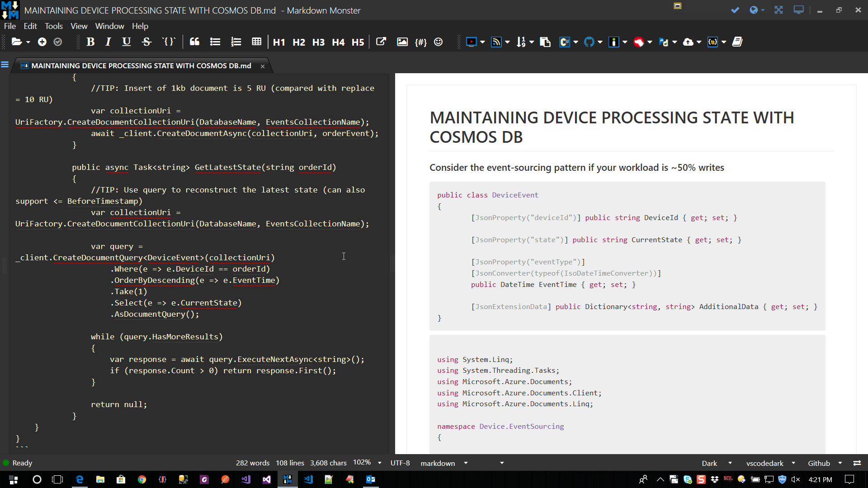Apply bold formatting with the B icon

tap(90, 42)
